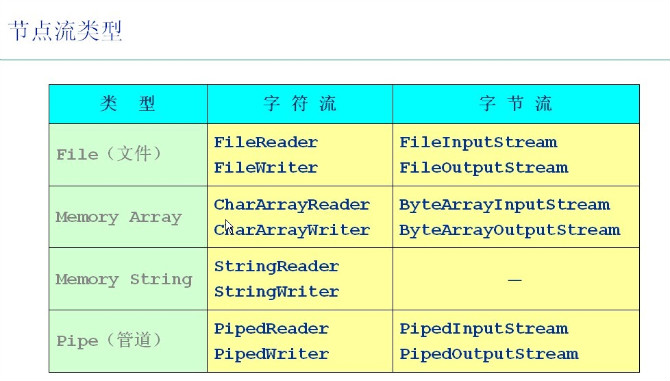Click the Memory String row label
Image resolution: width=670 pixels, height=381 pixels.
point(124,279)
